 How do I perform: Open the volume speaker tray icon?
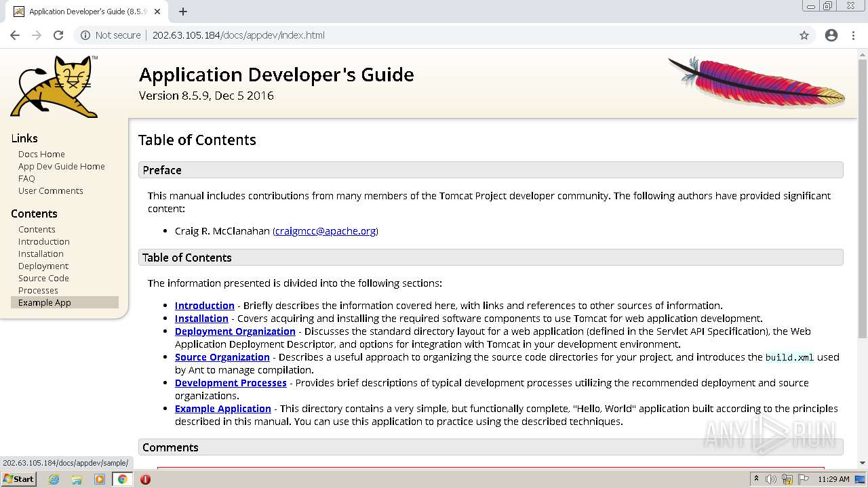tap(771, 479)
